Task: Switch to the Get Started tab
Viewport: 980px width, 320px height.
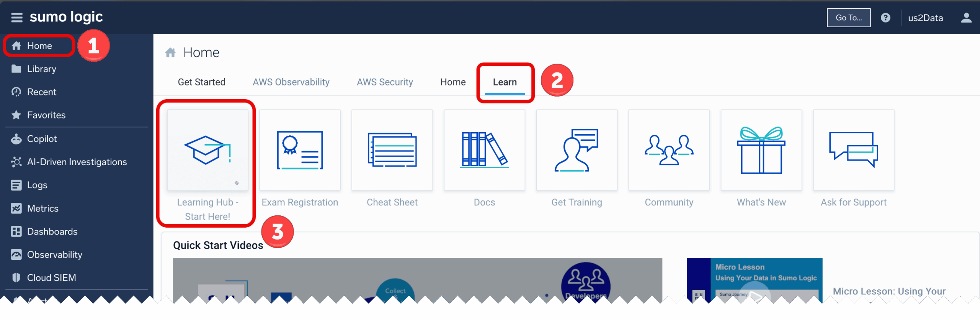Action: pyautogui.click(x=201, y=82)
